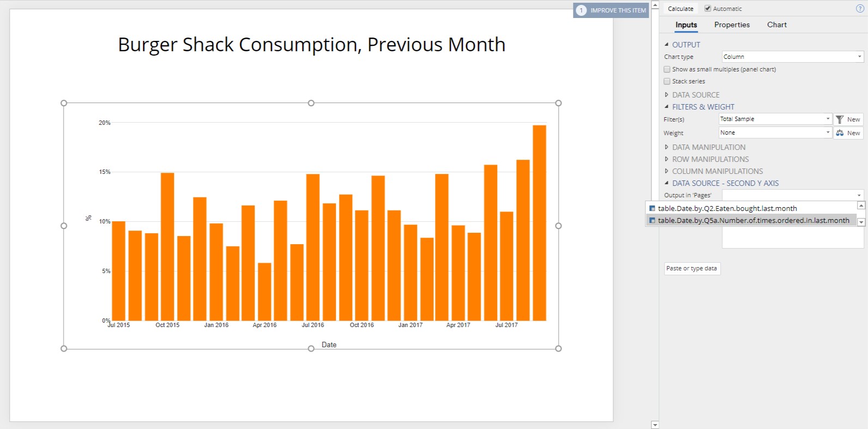
Task: Click dropdown list scroll up arrow
Action: point(861,206)
